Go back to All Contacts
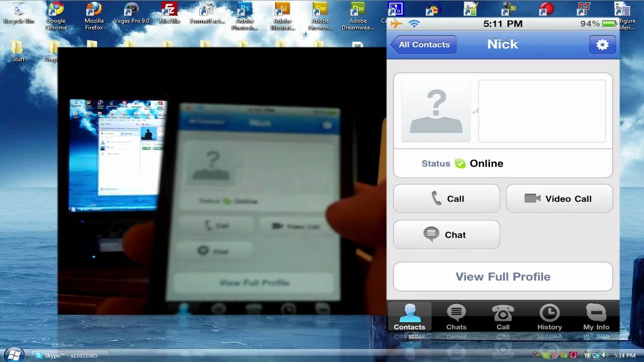 coord(423,45)
